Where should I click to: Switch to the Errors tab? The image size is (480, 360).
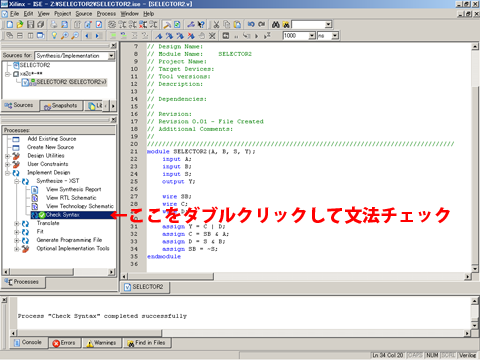click(64, 343)
